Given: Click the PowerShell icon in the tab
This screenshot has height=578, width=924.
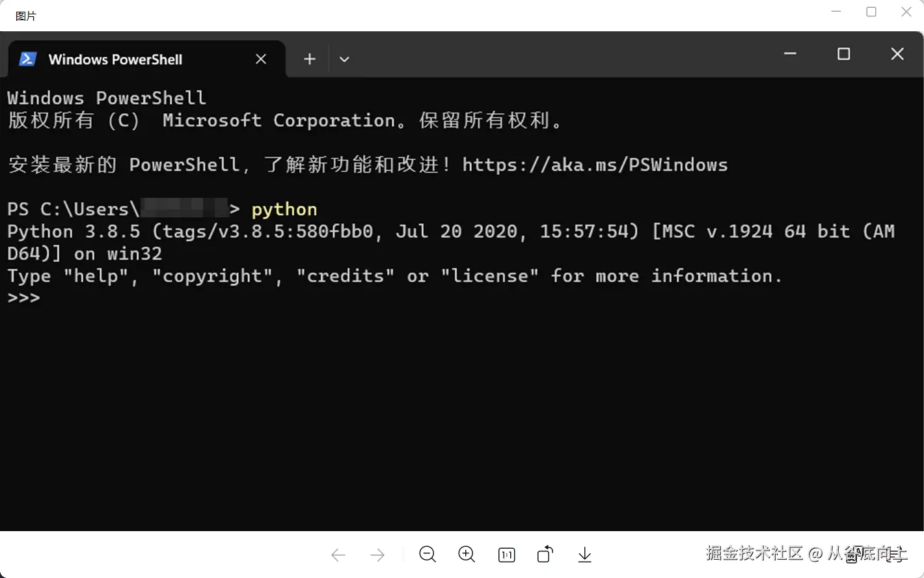Looking at the screenshot, I should (27, 59).
